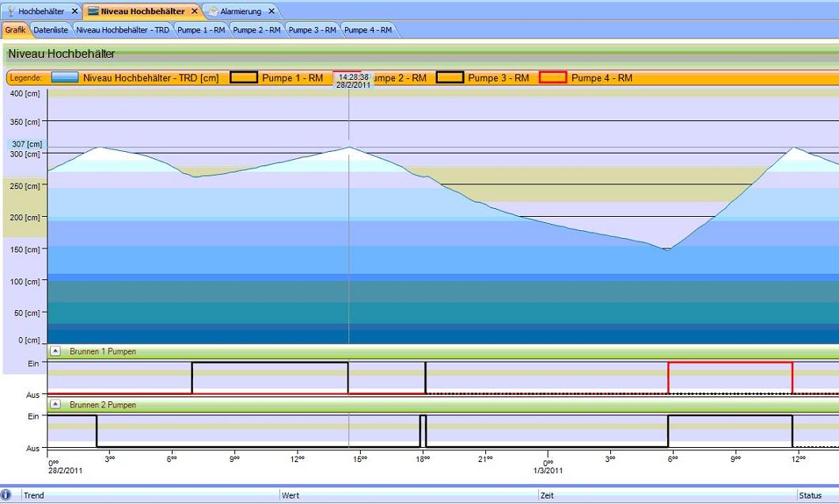
Task: Select the Pumpe 1 - RM tab
Action: 201,30
